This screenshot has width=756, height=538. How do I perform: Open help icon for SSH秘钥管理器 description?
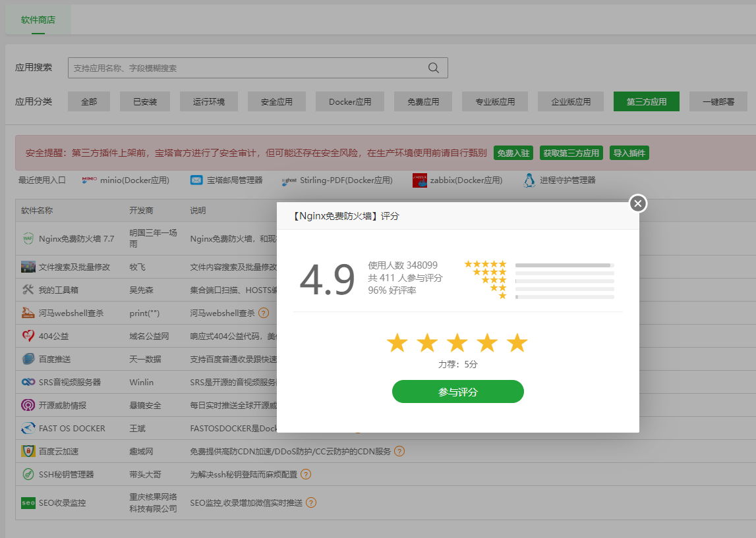point(306,474)
